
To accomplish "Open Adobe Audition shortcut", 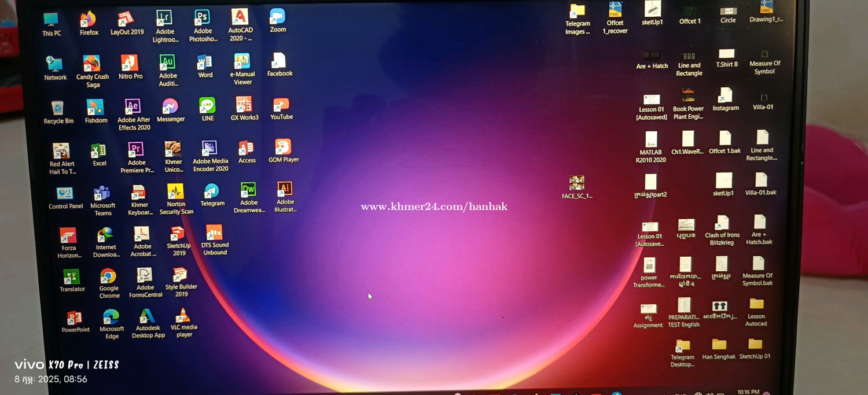I will pyautogui.click(x=168, y=71).
